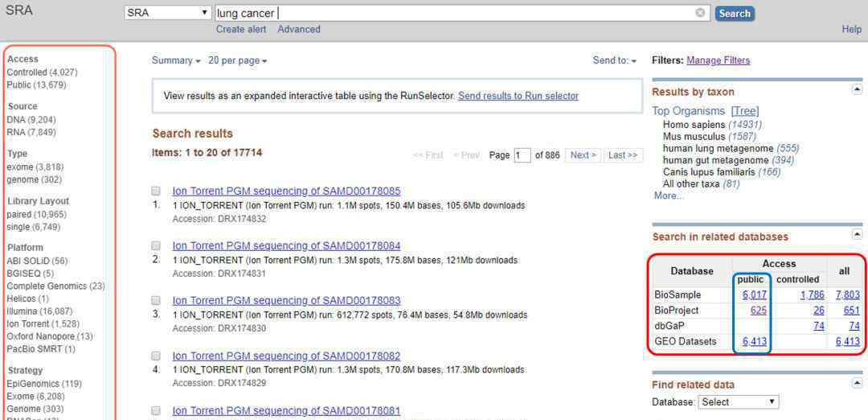
Task: Click More... under top organisms
Action: pos(669,196)
